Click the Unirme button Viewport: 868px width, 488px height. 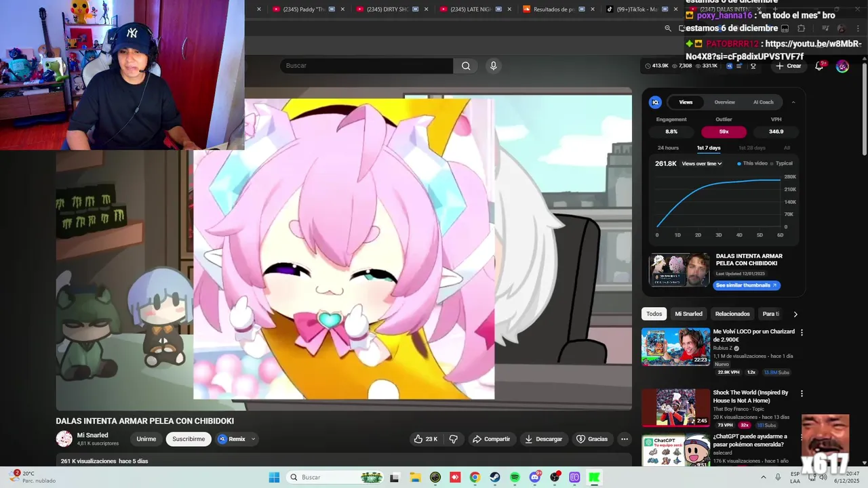146,439
